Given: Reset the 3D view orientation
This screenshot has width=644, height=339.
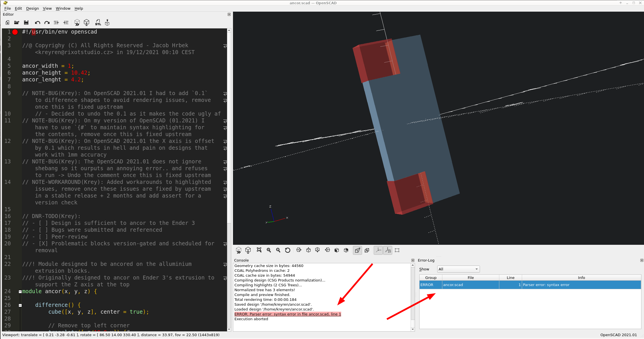Looking at the screenshot, I should pyautogui.click(x=288, y=250).
